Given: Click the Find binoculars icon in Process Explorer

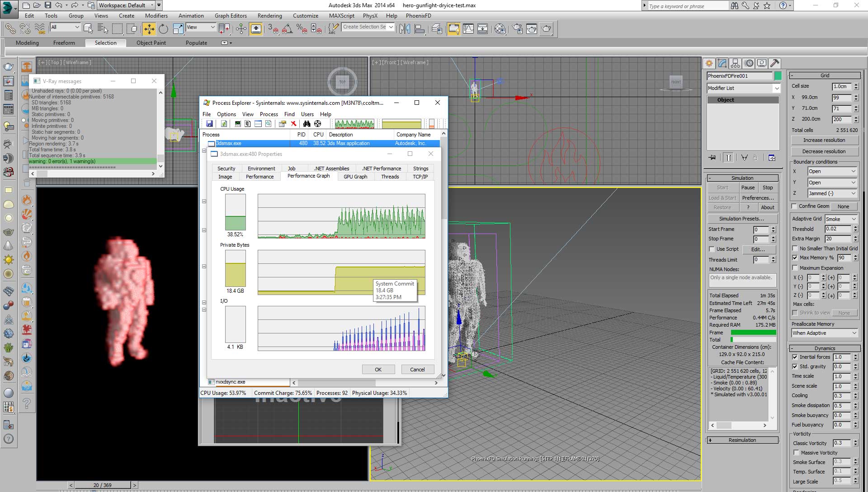Looking at the screenshot, I should tap(307, 124).
